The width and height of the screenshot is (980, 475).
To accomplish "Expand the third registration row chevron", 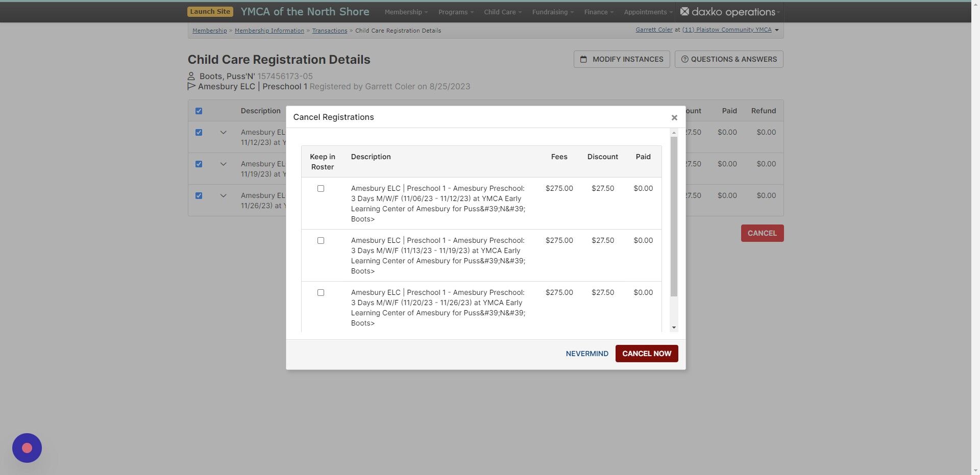I will 223,195.
